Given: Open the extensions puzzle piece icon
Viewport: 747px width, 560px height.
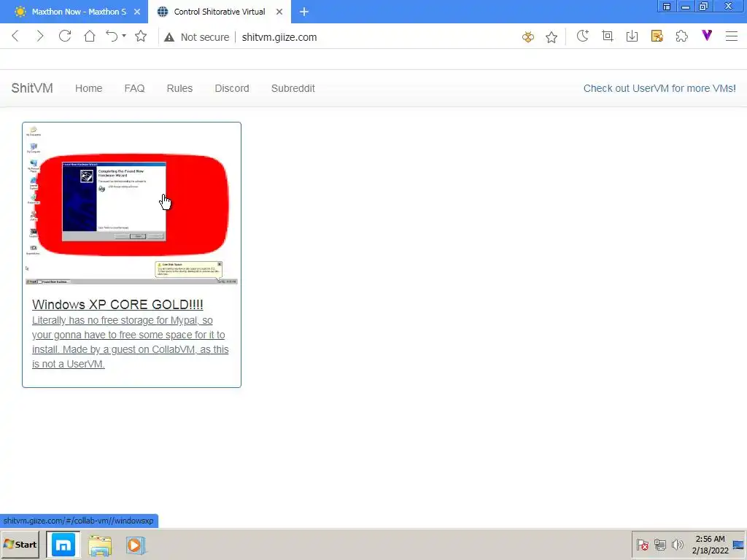Looking at the screenshot, I should pos(682,36).
